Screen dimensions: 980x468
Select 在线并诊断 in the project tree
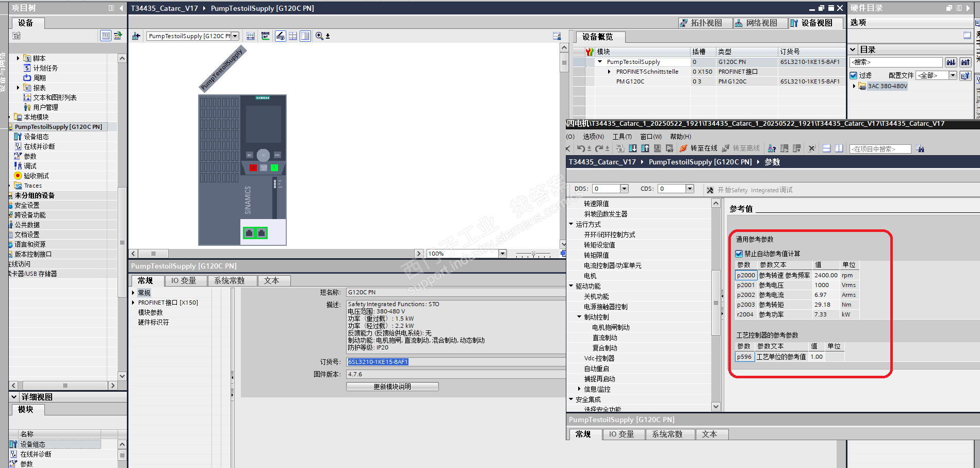(x=40, y=146)
